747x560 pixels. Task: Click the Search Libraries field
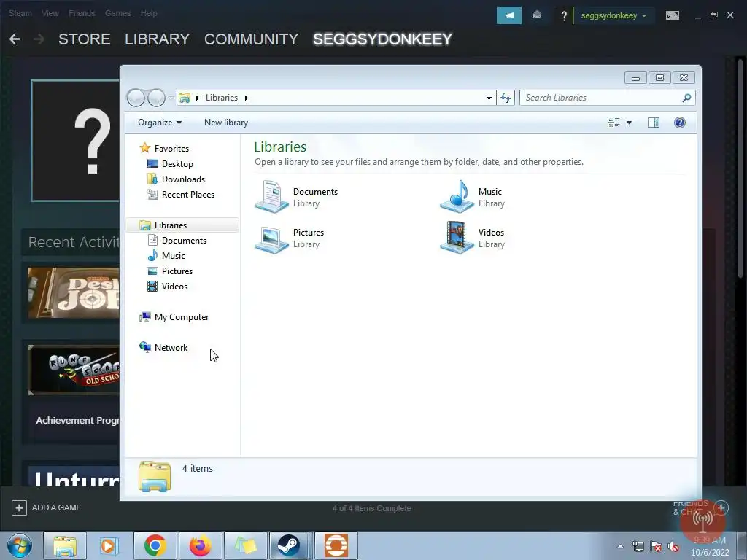click(608, 98)
